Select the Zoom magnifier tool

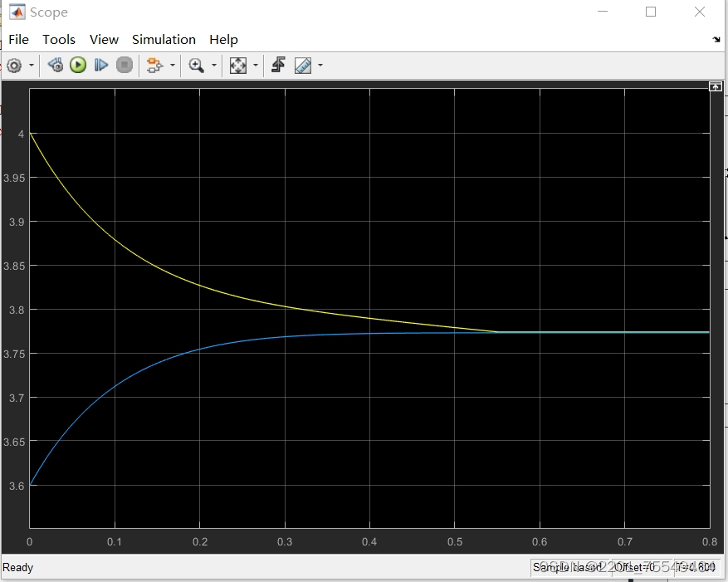(197, 66)
